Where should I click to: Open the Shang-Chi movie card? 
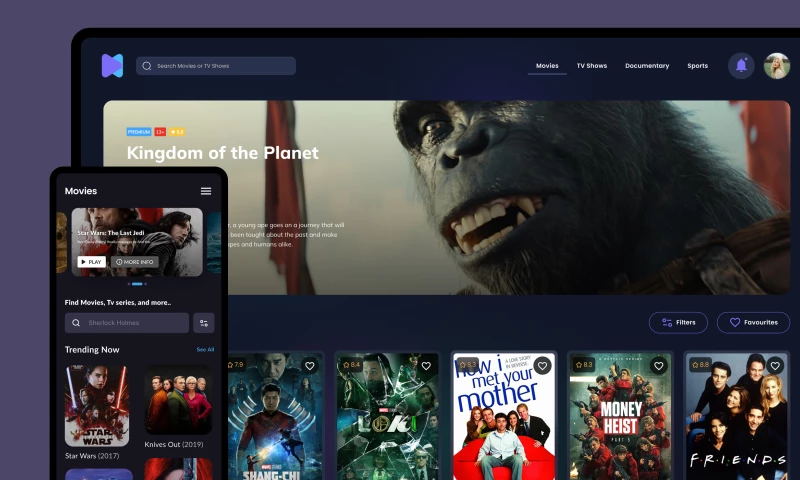pos(274,416)
